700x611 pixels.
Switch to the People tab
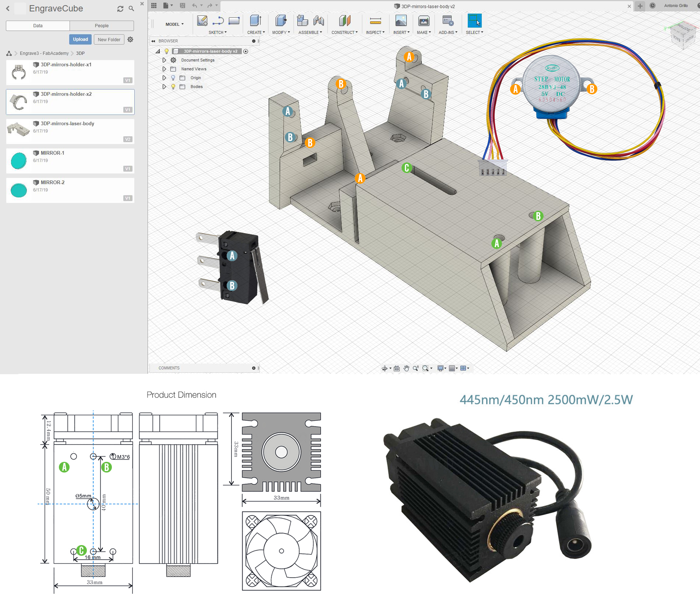[x=102, y=26]
